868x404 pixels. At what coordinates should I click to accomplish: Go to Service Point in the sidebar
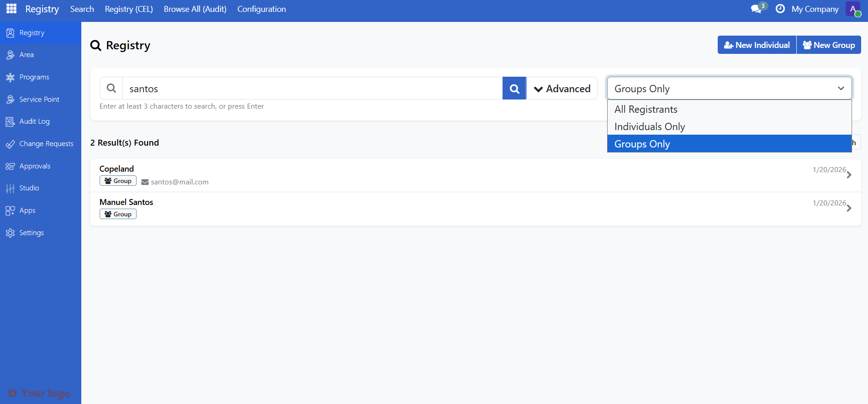[41, 100]
